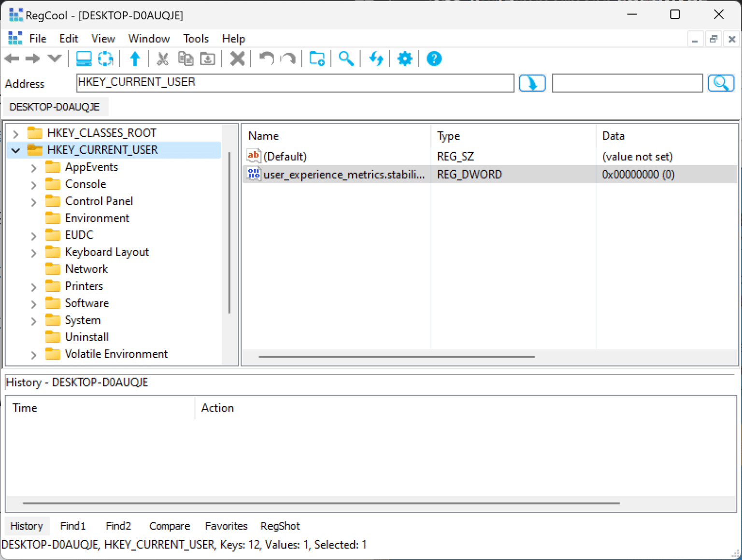
Task: Open RegCool settings via gear icon
Action: 405,58
